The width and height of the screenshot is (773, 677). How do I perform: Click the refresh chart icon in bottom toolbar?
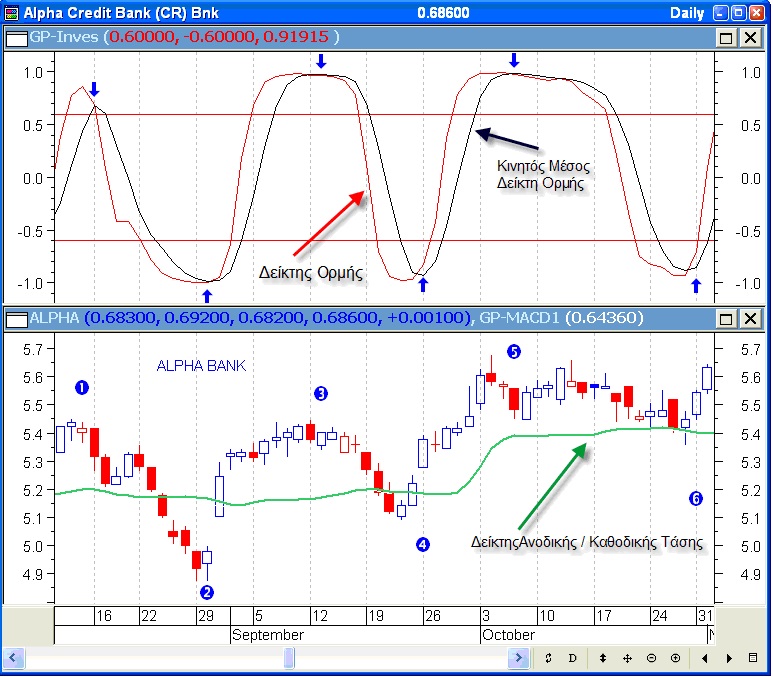[549, 658]
